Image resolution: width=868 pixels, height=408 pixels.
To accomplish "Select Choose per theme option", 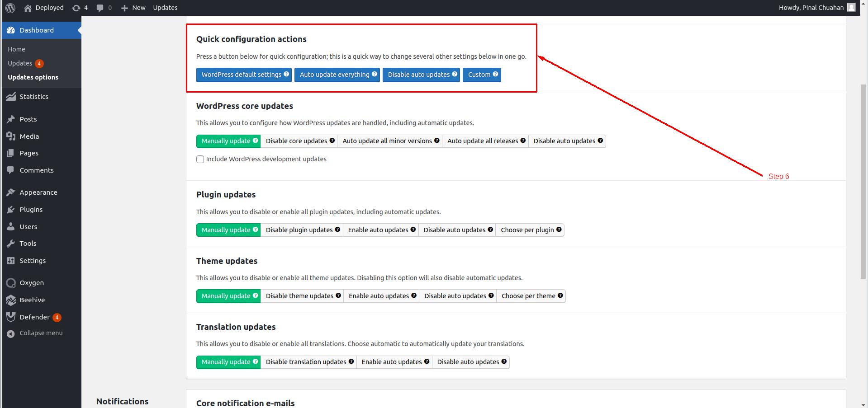I will 531,296.
